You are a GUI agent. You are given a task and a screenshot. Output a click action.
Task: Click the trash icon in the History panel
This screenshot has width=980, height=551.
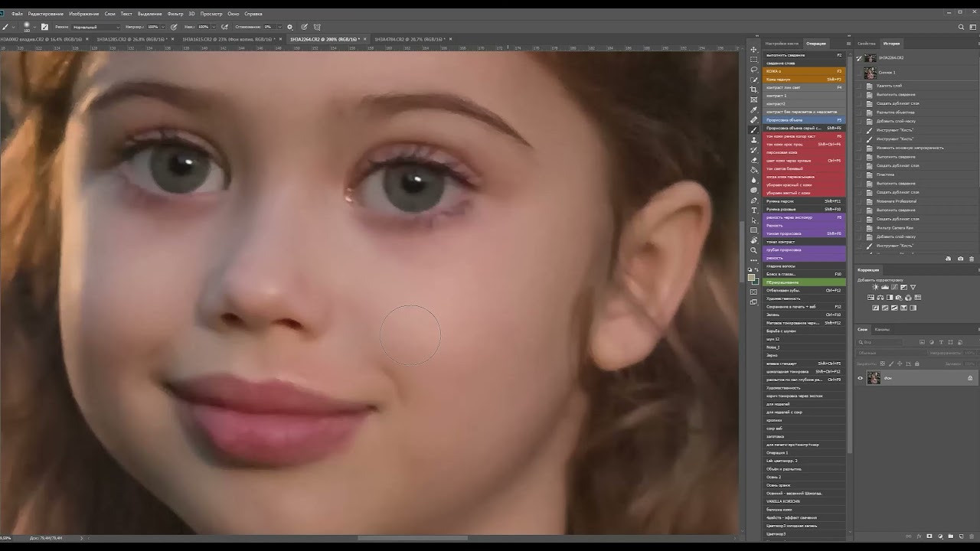tap(971, 258)
